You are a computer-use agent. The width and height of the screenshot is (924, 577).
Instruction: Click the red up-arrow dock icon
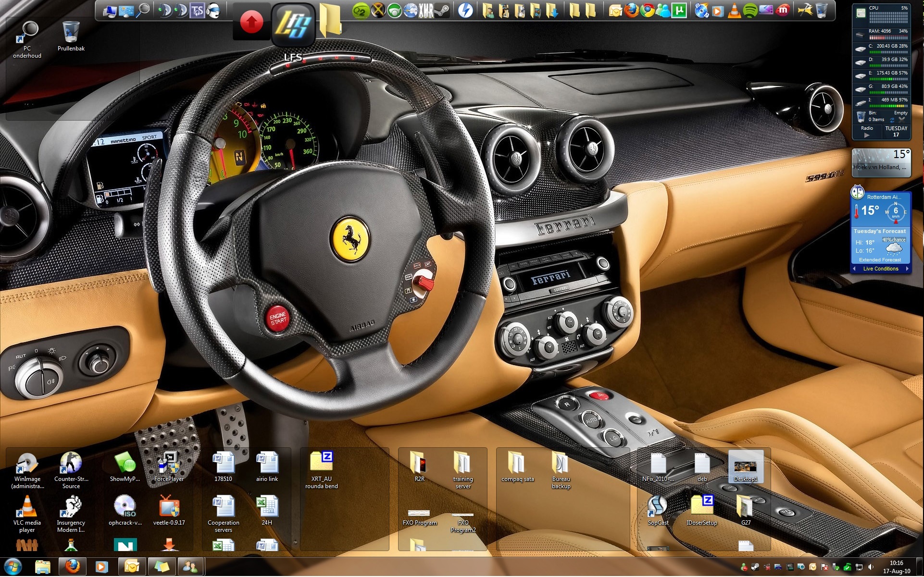tap(251, 22)
